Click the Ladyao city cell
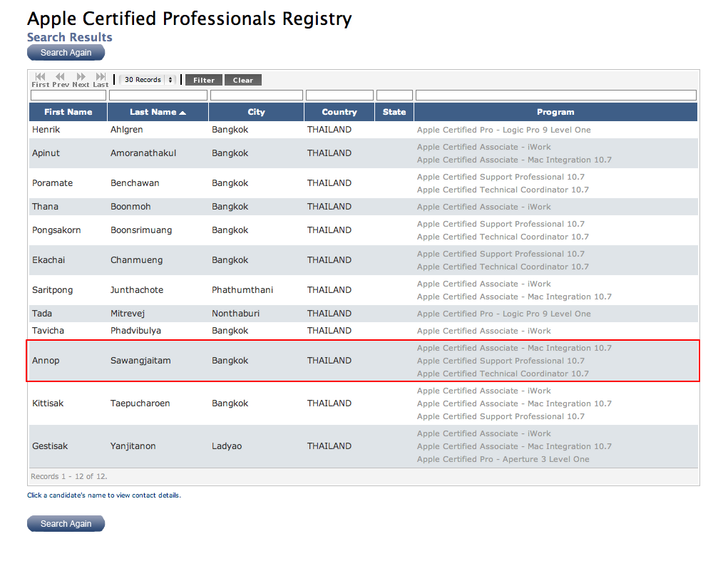This screenshot has height=561, width=728. pyautogui.click(x=227, y=446)
